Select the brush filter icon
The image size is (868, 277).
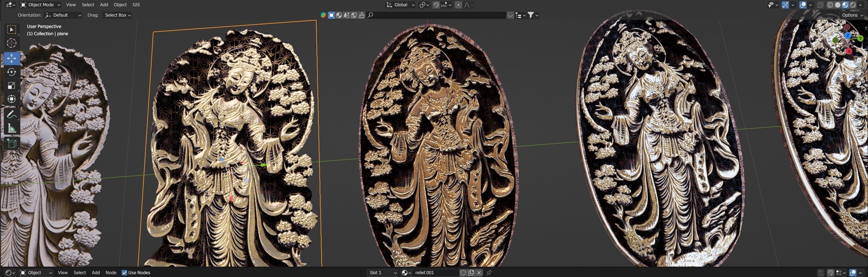(362, 15)
